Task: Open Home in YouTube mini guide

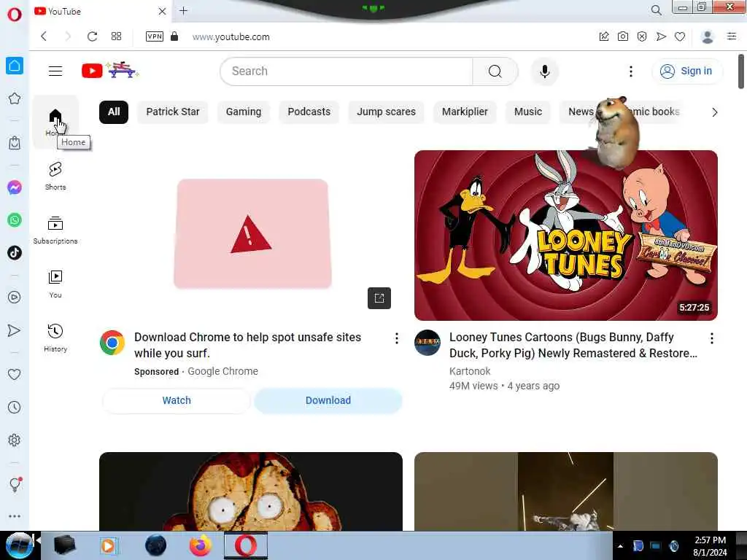Action: point(55,122)
